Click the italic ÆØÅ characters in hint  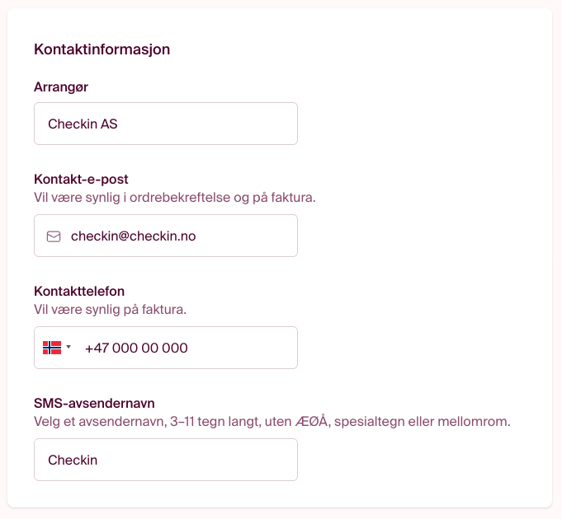[x=312, y=421]
